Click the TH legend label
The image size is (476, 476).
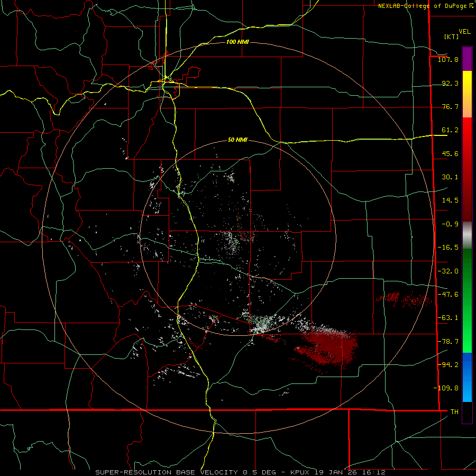coord(454,411)
